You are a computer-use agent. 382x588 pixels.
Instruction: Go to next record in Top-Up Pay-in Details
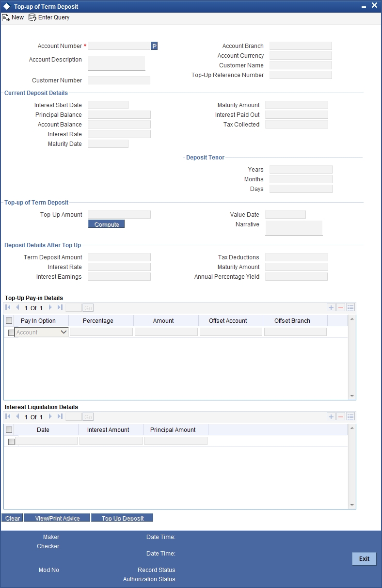(x=50, y=307)
